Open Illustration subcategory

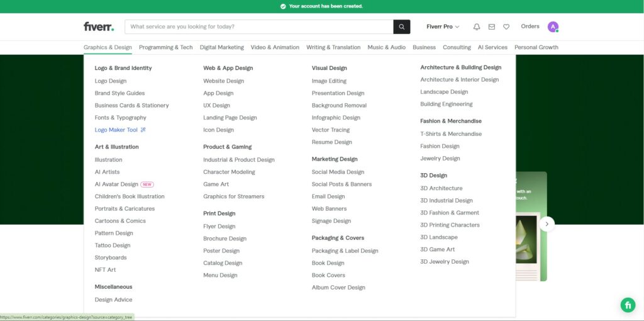[108, 160]
